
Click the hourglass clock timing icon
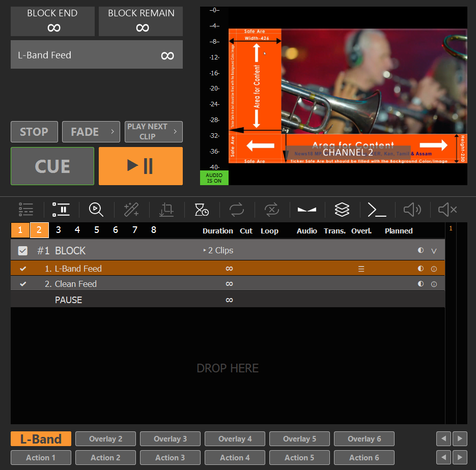coord(202,210)
